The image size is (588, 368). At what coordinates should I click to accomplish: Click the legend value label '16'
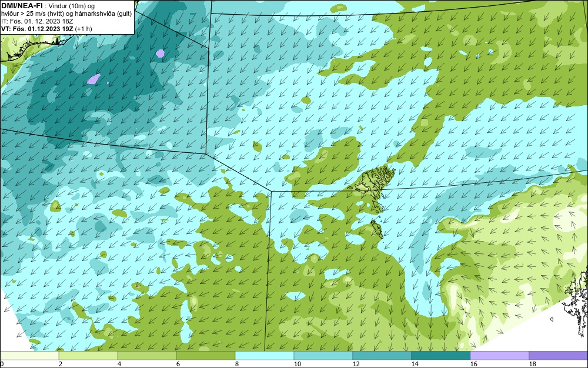point(473,364)
